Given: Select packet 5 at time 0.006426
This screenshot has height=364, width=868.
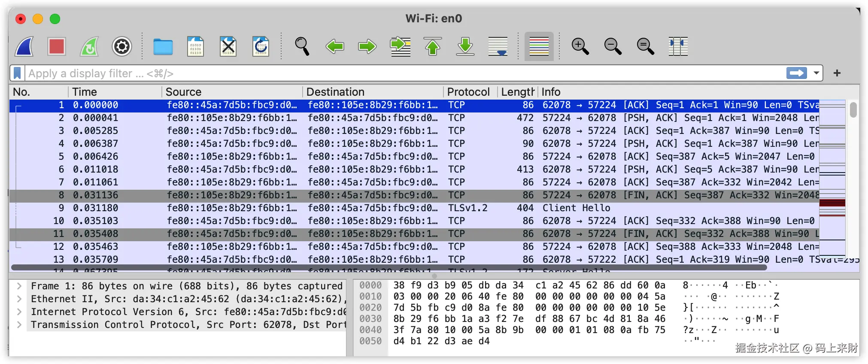Looking at the screenshot, I should click(x=414, y=156).
